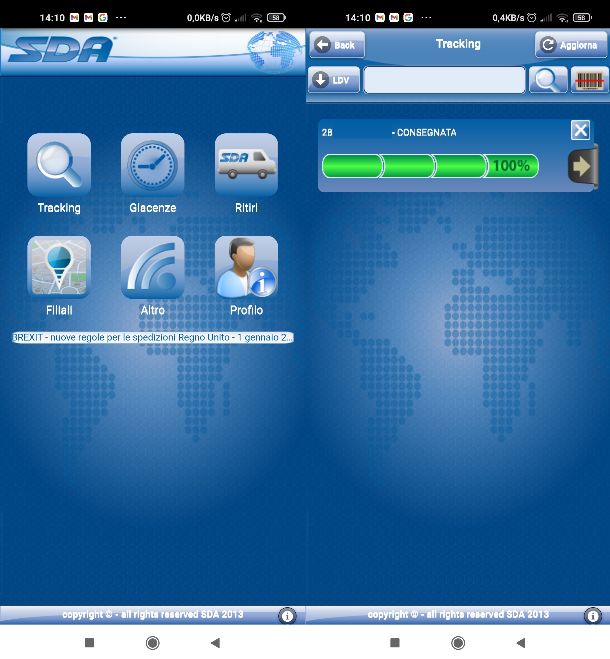Tap the info icon in left screen footer

point(287,616)
